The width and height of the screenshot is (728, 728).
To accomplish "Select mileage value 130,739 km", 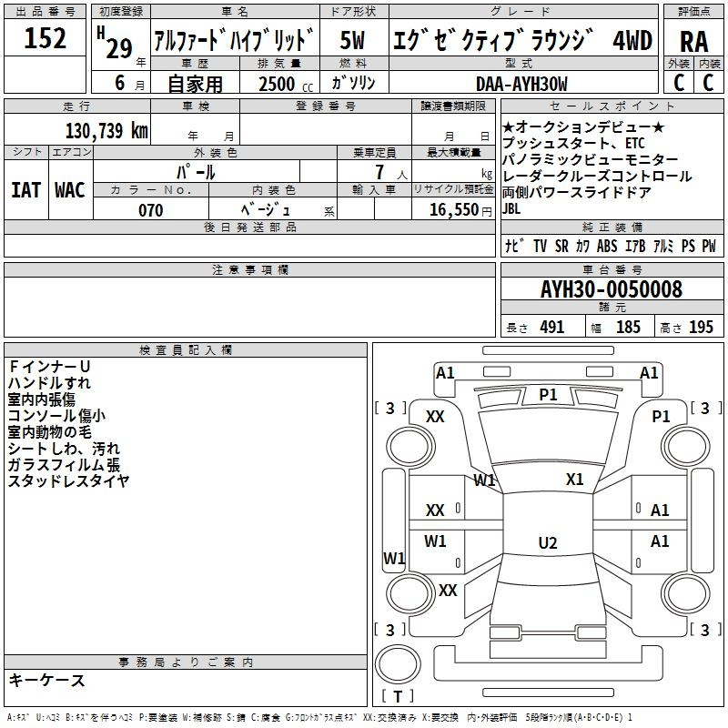I will (106, 130).
